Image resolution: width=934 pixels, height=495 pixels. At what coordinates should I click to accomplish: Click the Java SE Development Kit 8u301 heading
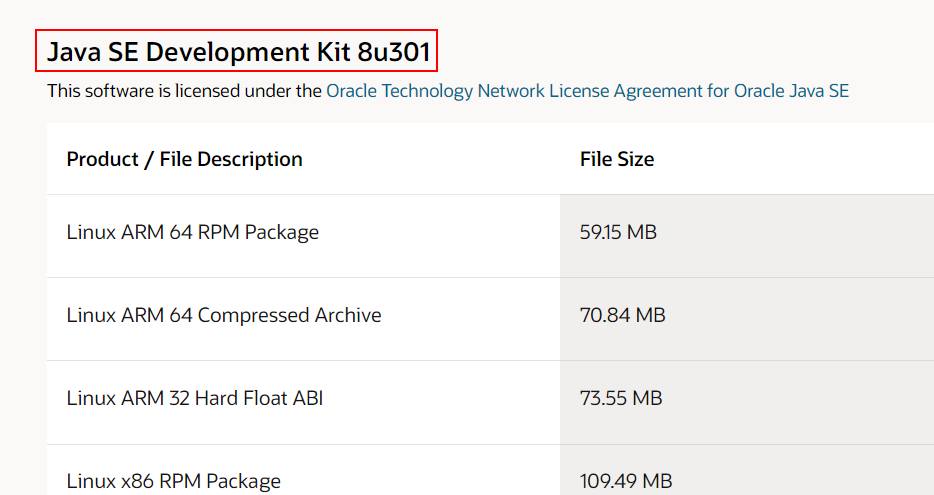238,52
